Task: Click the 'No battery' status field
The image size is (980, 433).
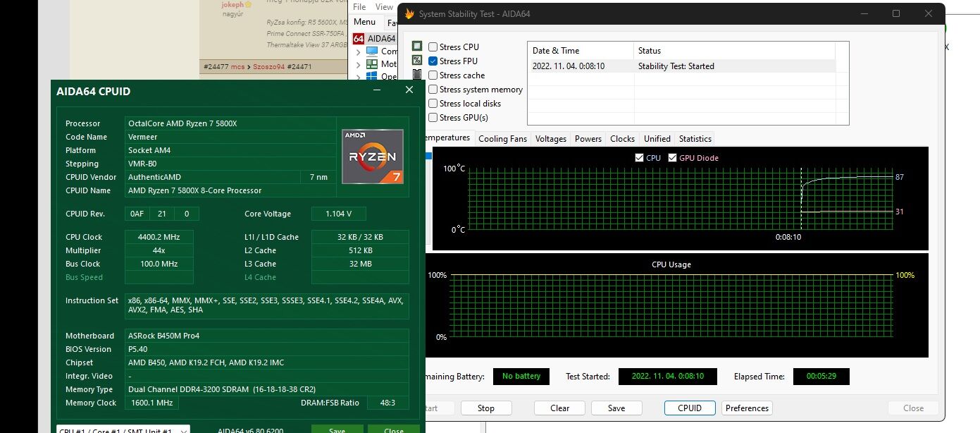Action: point(521,377)
